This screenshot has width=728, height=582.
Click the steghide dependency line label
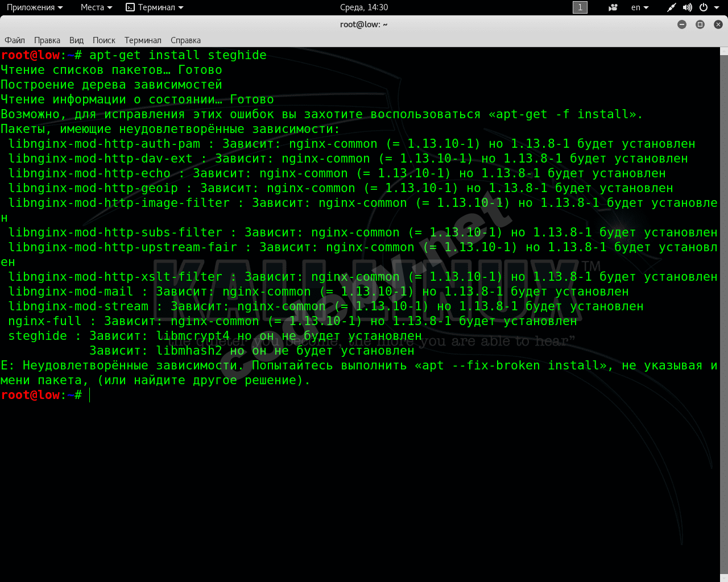(x=38, y=336)
